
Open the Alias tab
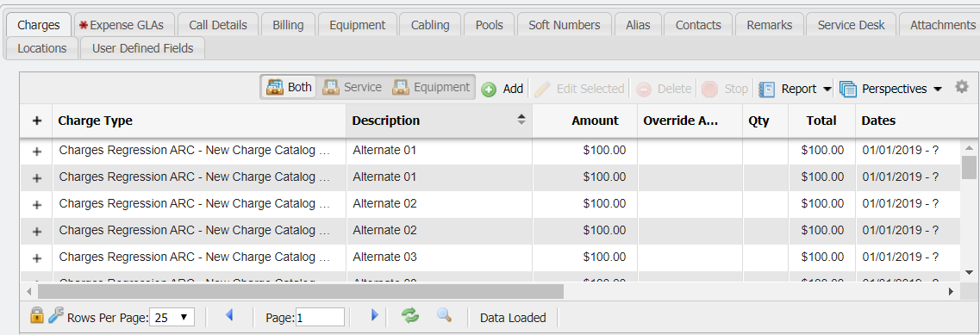click(x=638, y=25)
